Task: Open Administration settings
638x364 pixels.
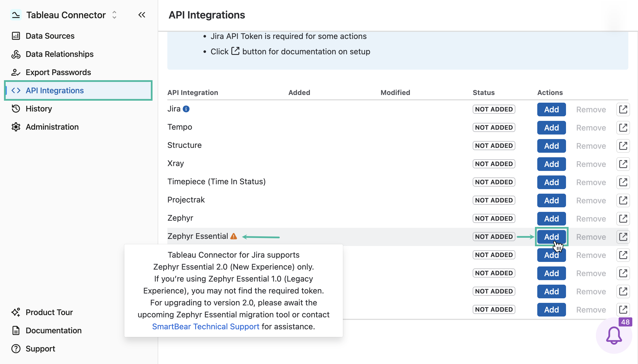Action: [x=78, y=127]
